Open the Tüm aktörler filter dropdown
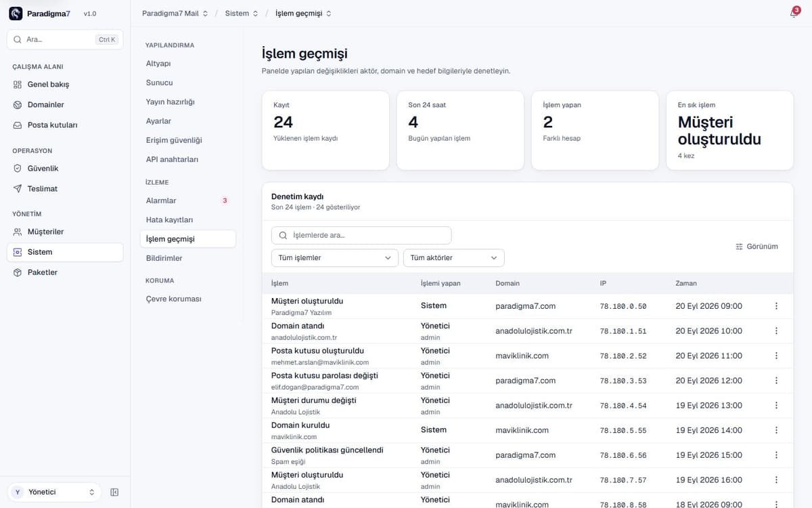The height and width of the screenshot is (508, 812). (x=454, y=258)
